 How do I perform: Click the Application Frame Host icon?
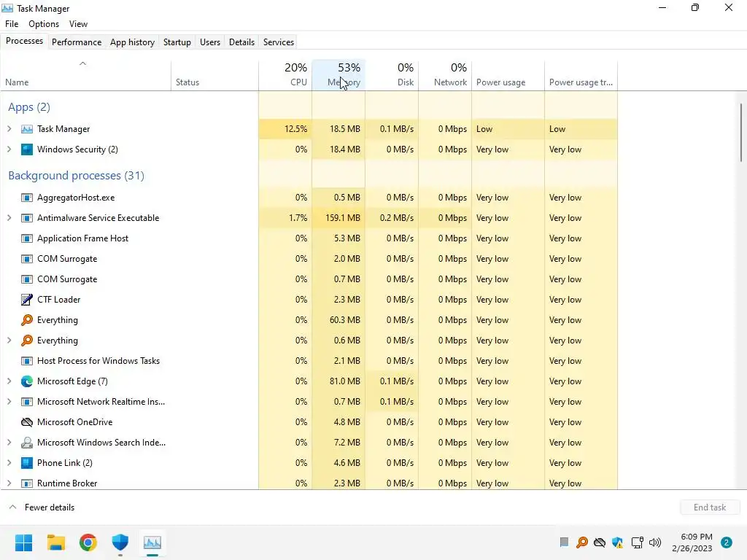click(x=27, y=238)
